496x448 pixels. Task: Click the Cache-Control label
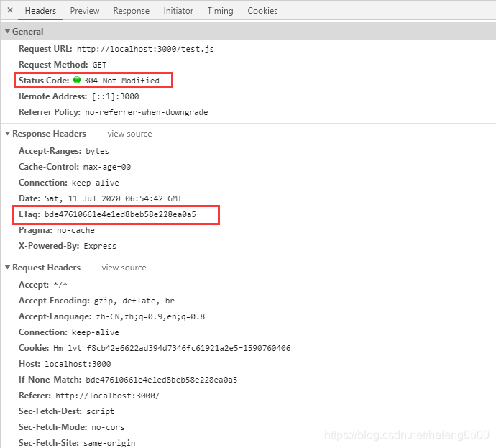(x=49, y=167)
